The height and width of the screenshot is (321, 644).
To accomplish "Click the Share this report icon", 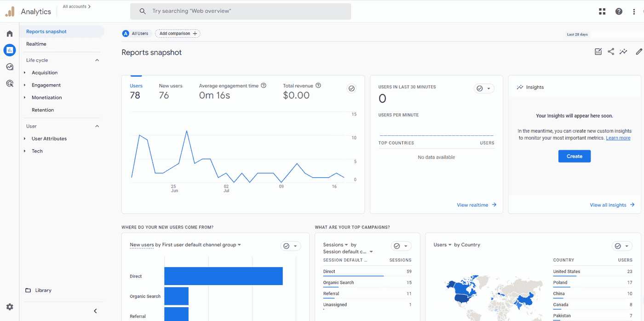I will pos(611,52).
